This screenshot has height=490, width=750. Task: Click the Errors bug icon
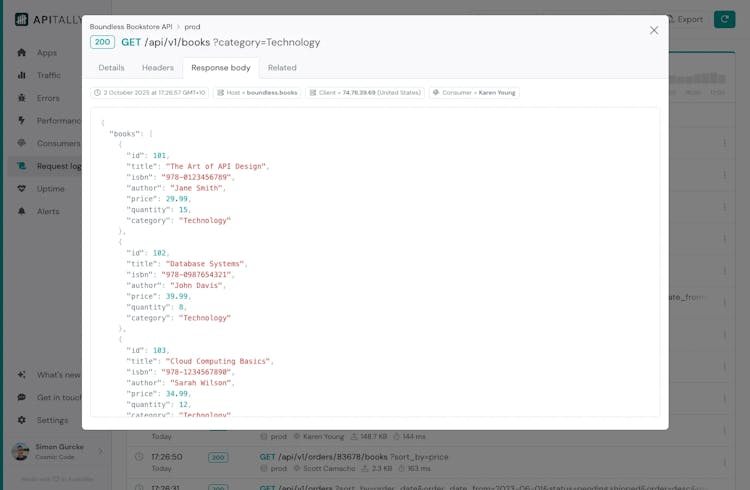tap(21, 98)
